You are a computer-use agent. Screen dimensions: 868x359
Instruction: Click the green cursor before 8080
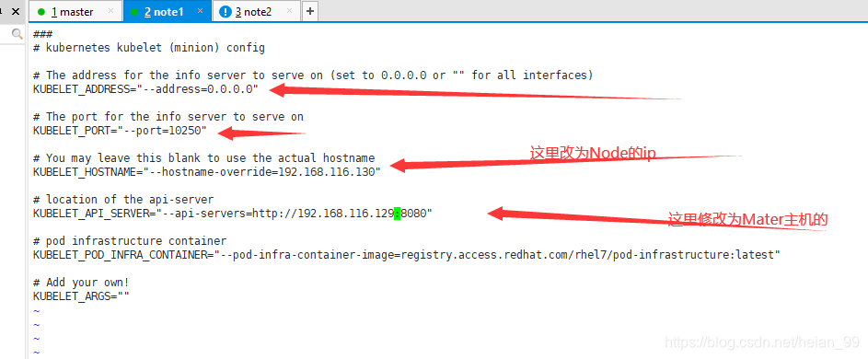[397, 214]
